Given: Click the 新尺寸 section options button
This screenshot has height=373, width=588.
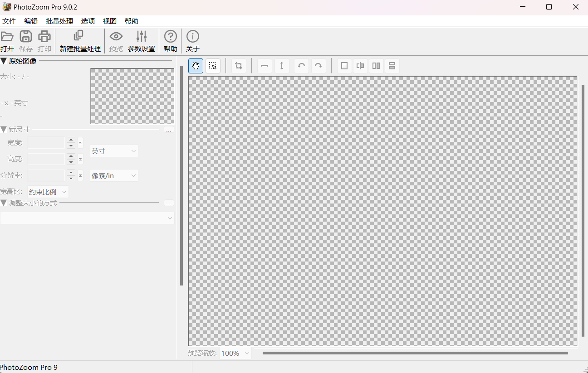Looking at the screenshot, I should point(169,130).
